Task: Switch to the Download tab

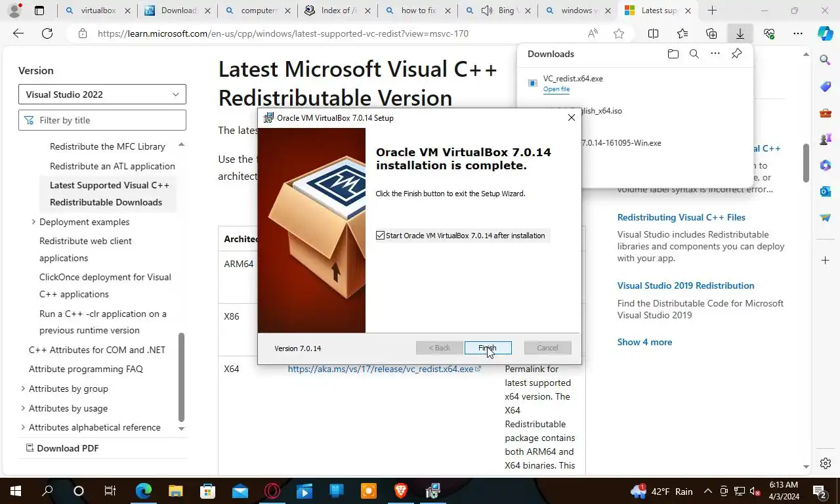Action: tap(178, 10)
